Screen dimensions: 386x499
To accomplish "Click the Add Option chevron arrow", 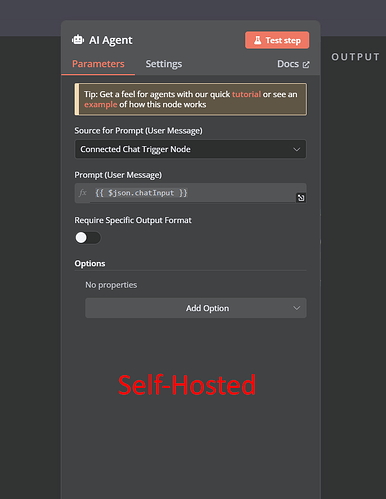I will pyautogui.click(x=296, y=308).
